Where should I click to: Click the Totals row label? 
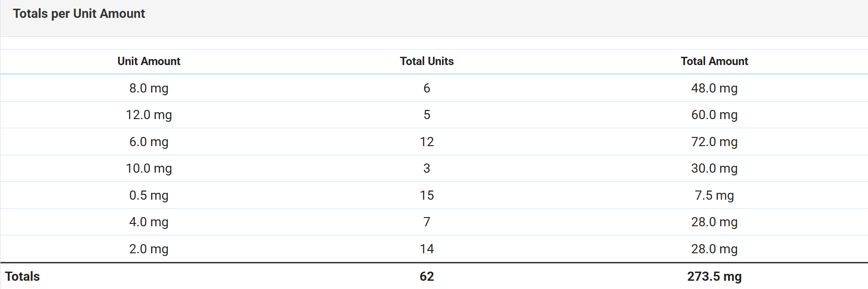22,276
